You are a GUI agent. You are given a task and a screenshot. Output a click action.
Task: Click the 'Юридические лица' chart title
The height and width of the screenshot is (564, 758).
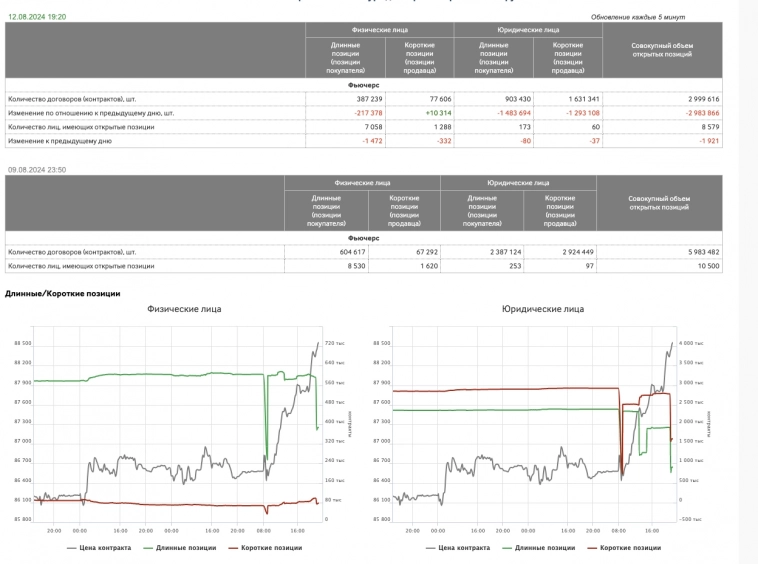(x=543, y=309)
